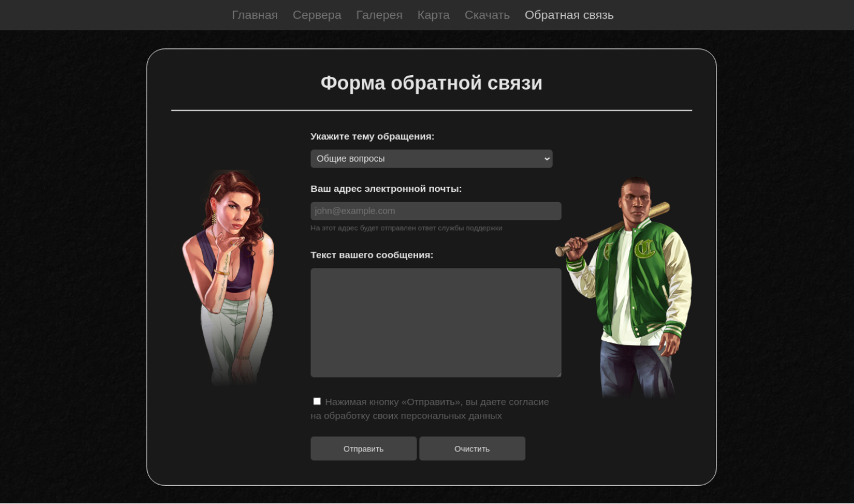The width and height of the screenshot is (854, 504).
Task: Expand the Общие вопросы topic dropdown
Action: pos(432,159)
